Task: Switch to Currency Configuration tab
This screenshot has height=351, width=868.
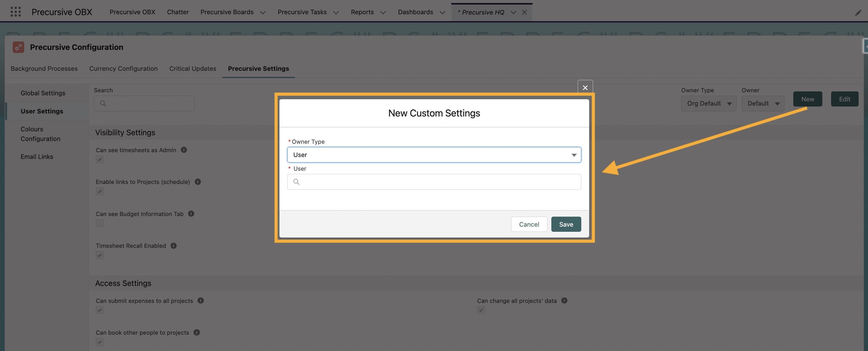Action: (x=123, y=68)
